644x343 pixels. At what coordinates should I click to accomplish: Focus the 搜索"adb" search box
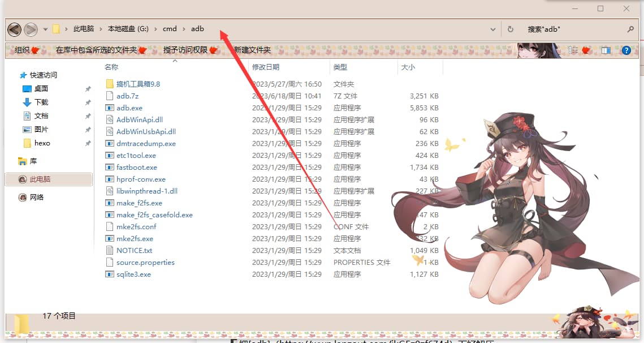click(574, 29)
